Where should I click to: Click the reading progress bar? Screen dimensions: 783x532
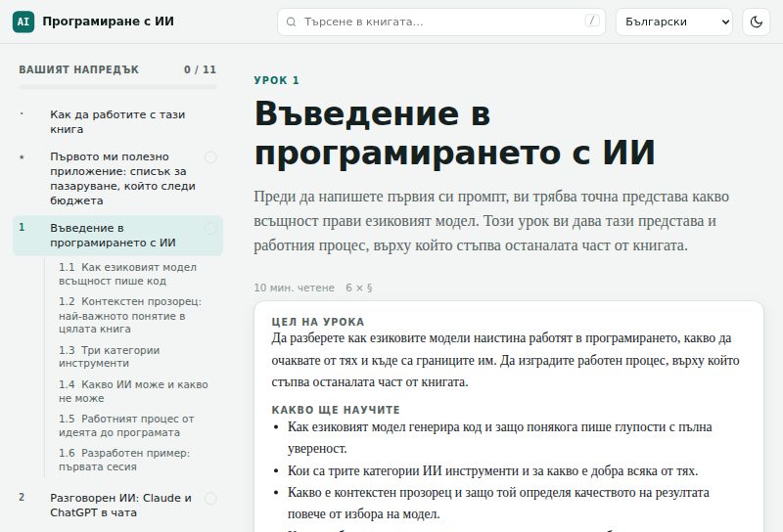(117, 87)
